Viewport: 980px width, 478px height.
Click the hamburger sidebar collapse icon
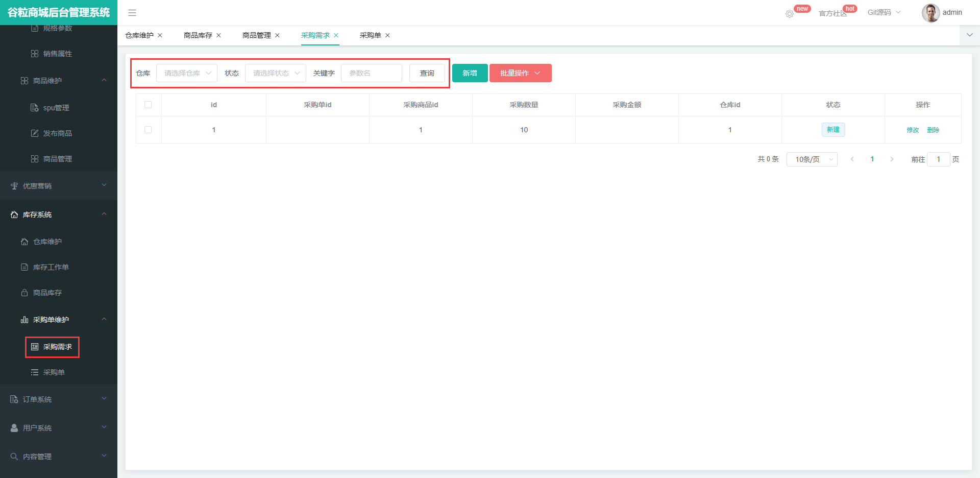click(132, 13)
